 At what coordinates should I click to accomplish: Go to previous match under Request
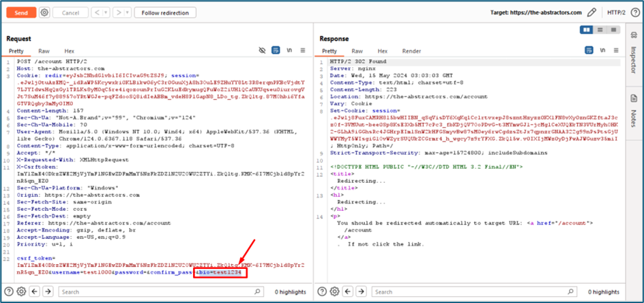pos(35,291)
